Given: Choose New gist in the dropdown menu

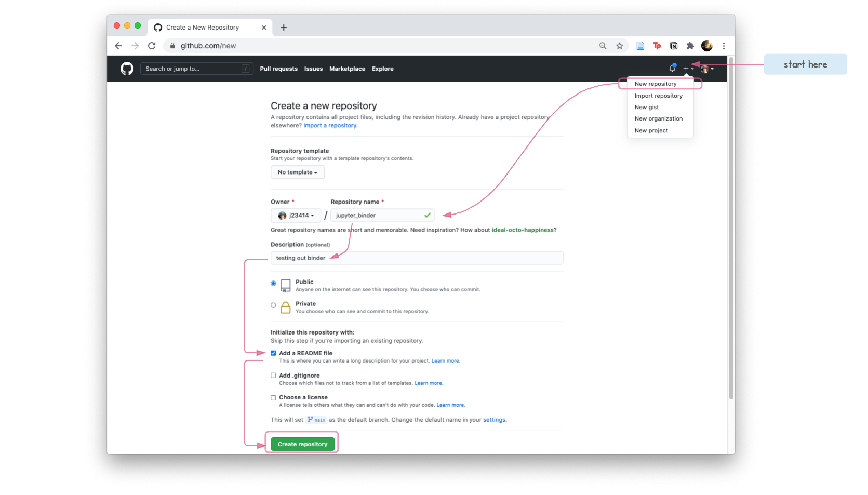Looking at the screenshot, I should pos(646,108).
